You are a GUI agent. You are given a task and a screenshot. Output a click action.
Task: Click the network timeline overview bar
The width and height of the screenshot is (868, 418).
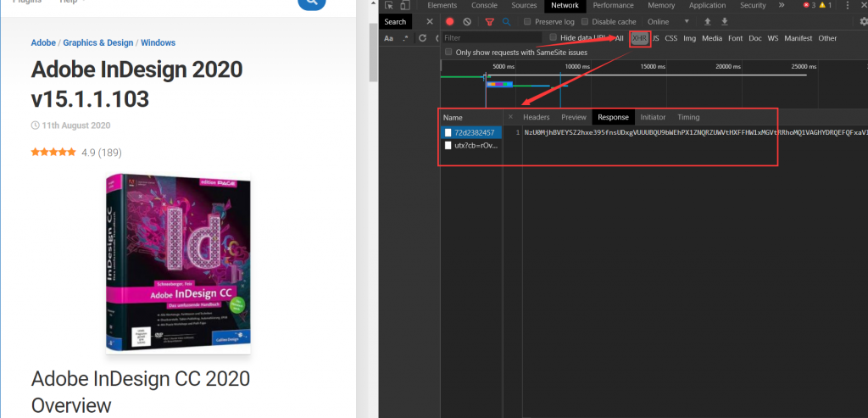(654, 84)
